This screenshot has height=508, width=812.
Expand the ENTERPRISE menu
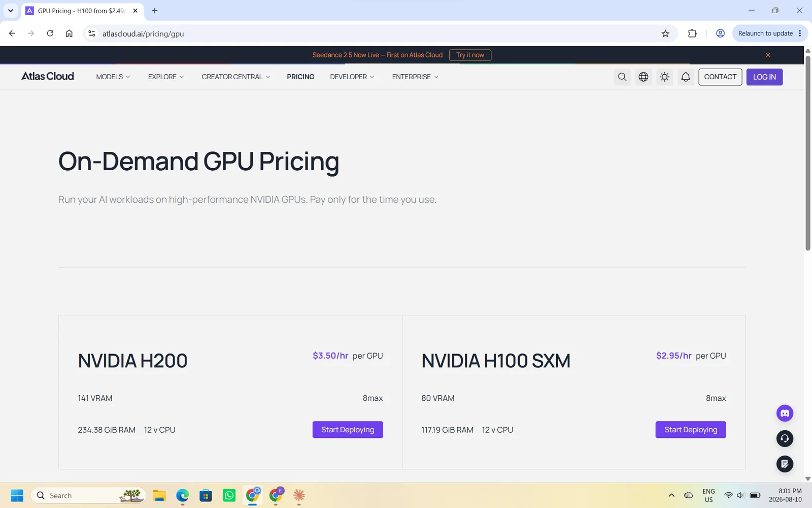point(415,77)
